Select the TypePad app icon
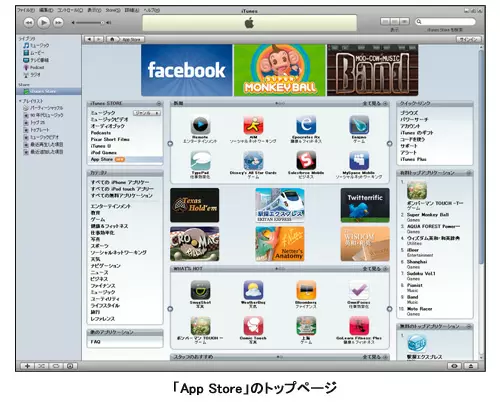The width and height of the screenshot is (500, 404). tap(200, 161)
